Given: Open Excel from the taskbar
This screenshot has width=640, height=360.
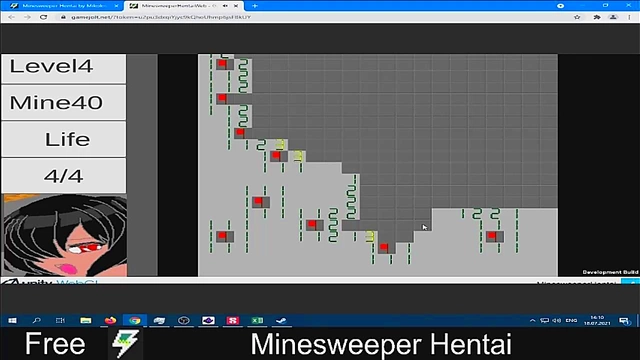Looking at the screenshot, I should [x=257, y=320].
